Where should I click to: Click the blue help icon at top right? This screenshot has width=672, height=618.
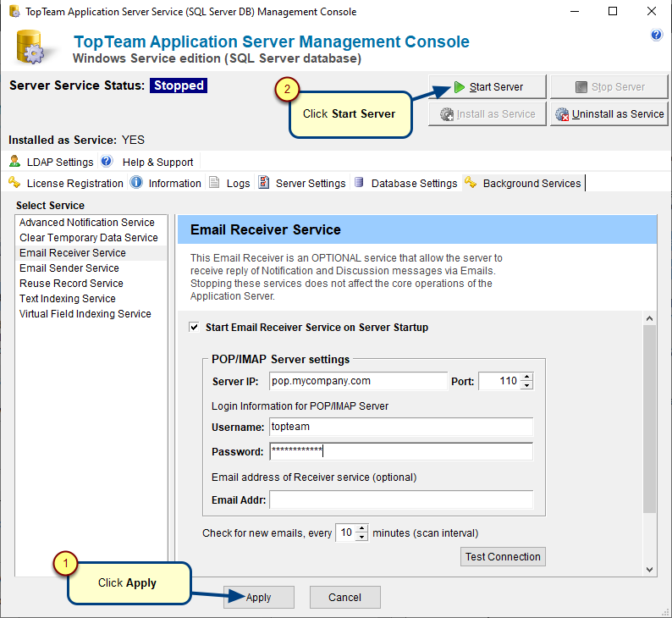[x=656, y=35]
